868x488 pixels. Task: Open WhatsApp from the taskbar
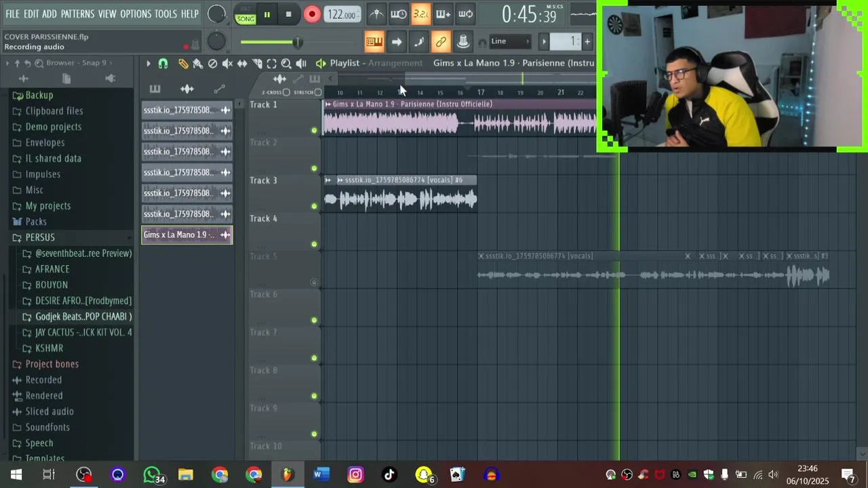(x=152, y=474)
